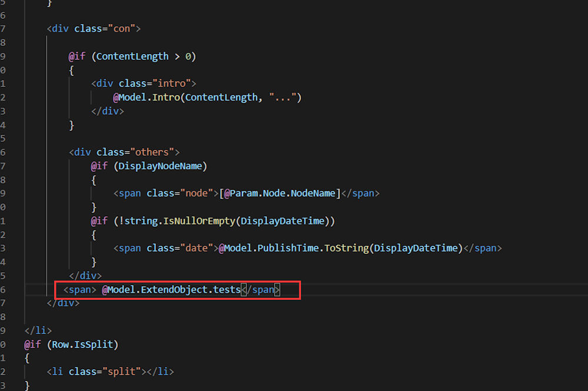The width and height of the screenshot is (588, 391).
Task: Click the line number beside the ExtendObject line
Action: [x=3, y=289]
